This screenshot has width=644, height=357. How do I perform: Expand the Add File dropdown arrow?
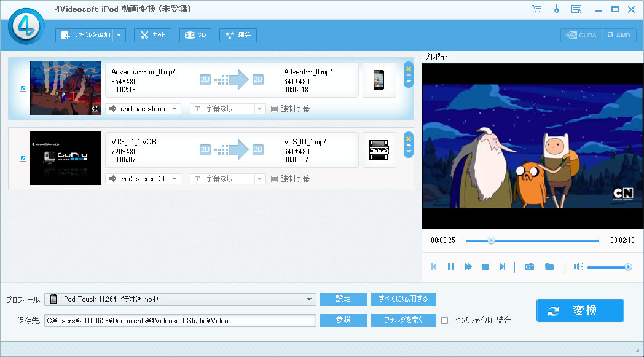pos(119,35)
